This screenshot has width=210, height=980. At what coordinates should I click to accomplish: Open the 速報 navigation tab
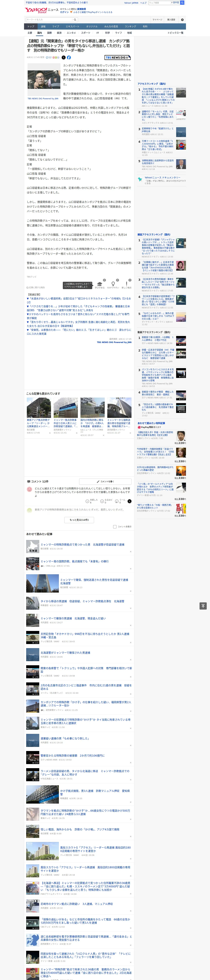[x=43, y=27]
